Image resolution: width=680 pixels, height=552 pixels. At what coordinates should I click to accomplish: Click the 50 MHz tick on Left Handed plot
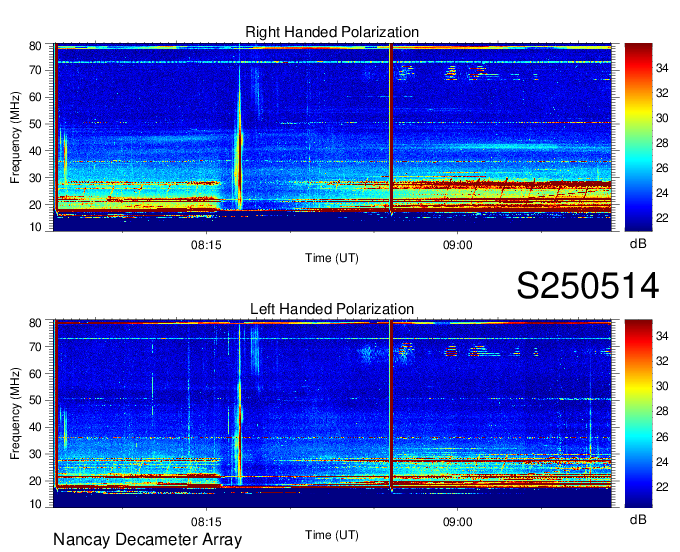click(x=35, y=400)
